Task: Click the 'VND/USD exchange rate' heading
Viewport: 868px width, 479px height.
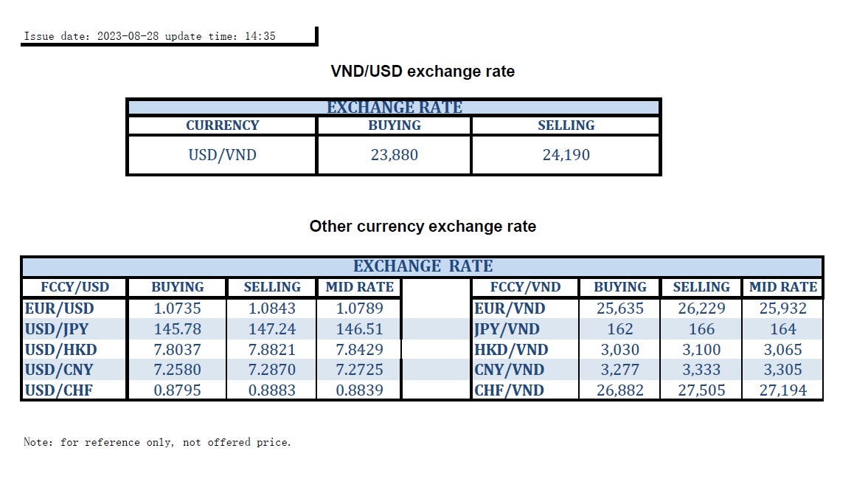Action: pyautogui.click(x=422, y=72)
